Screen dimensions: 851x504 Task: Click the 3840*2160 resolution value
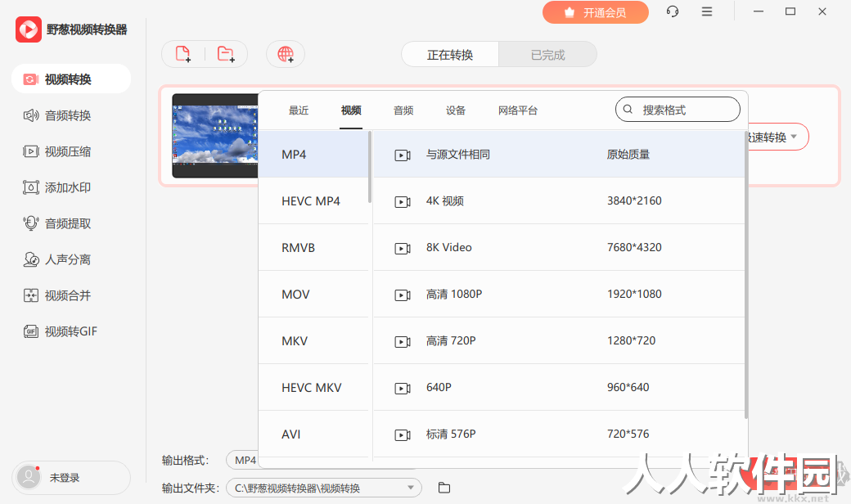pos(634,200)
